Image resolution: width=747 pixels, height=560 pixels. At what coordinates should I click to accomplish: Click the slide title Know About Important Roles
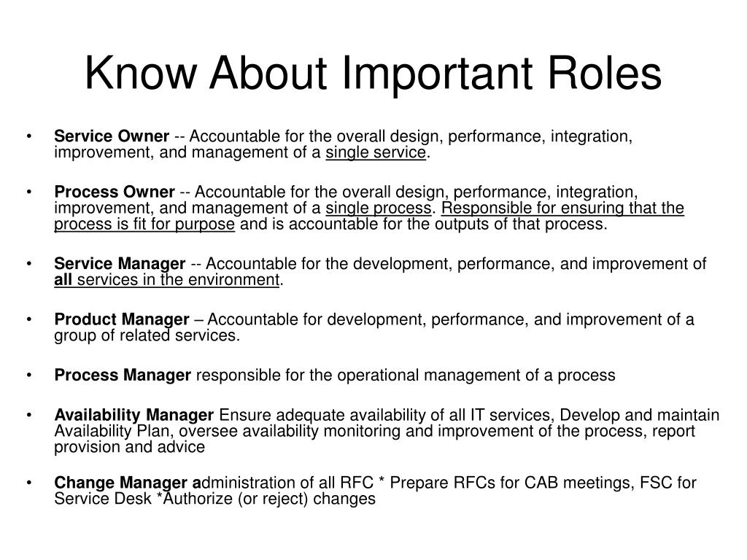click(373, 74)
